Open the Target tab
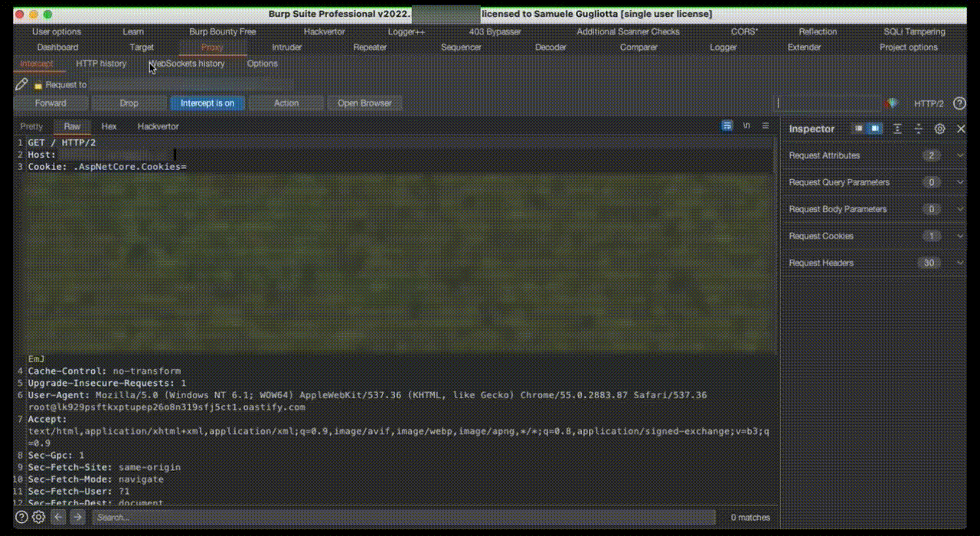Viewport: 980px width, 536px height. pyautogui.click(x=142, y=47)
